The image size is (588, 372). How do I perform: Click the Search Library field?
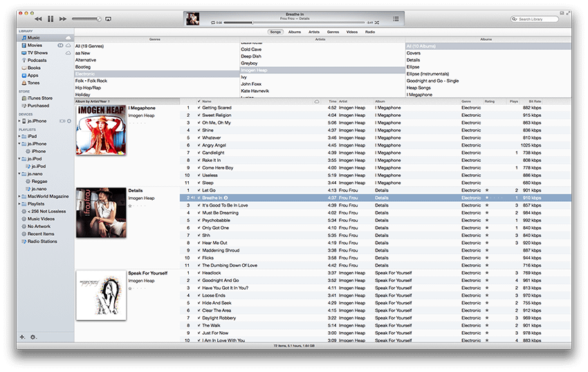pos(534,19)
